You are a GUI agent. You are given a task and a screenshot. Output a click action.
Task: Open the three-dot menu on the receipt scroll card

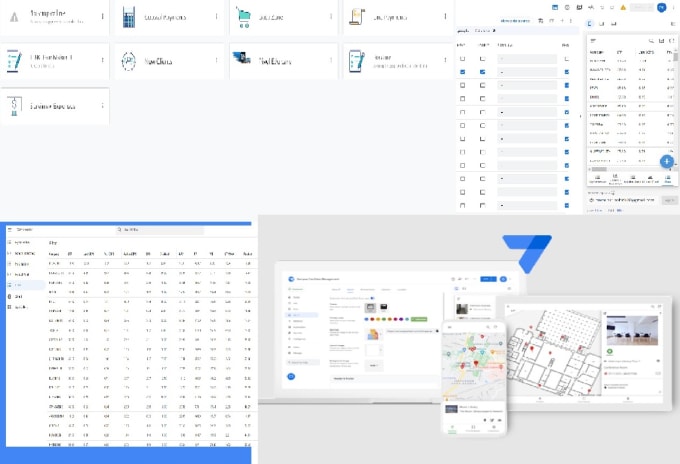click(x=445, y=16)
